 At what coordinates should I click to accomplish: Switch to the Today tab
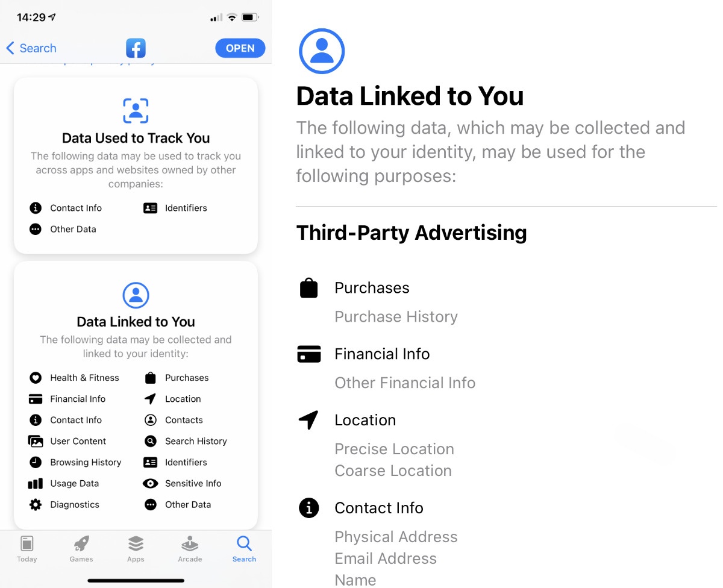(x=27, y=548)
